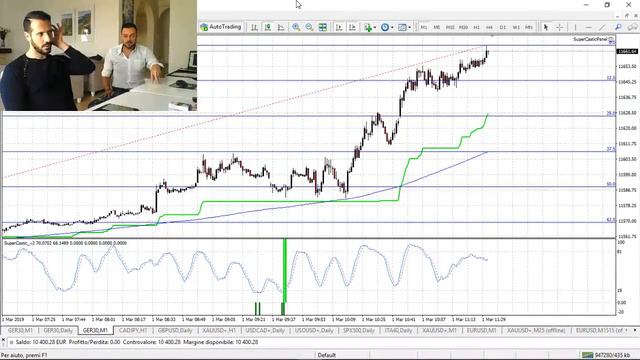Image resolution: width=640 pixels, height=360 pixels.
Task: Click the 947280/435 kb connection status indicator
Action: [606, 355]
